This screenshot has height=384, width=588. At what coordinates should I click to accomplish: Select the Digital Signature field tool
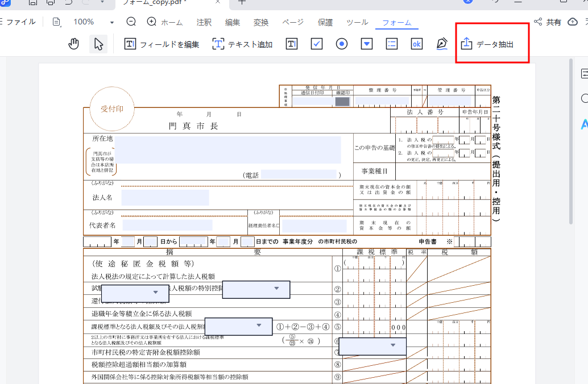[442, 44]
